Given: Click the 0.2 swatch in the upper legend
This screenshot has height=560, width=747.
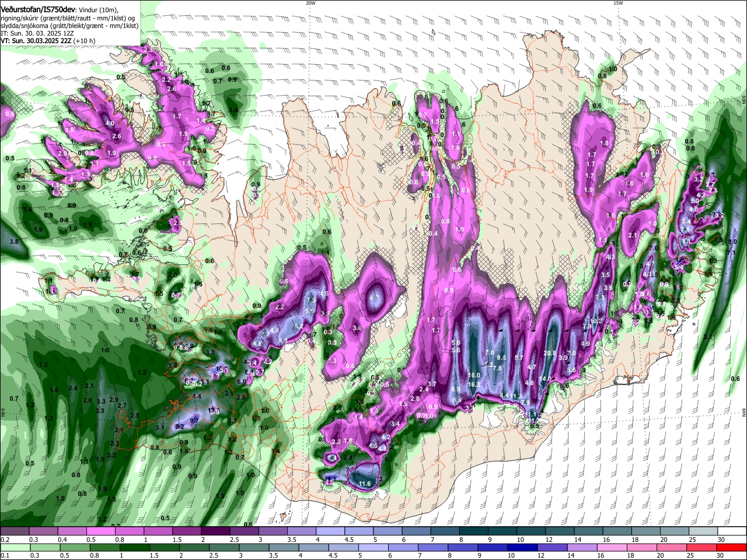Looking at the screenshot, I should tap(15, 531).
